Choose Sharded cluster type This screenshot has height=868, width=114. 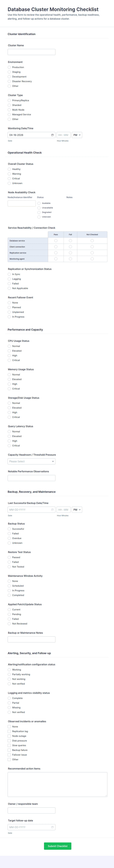tap(9, 105)
